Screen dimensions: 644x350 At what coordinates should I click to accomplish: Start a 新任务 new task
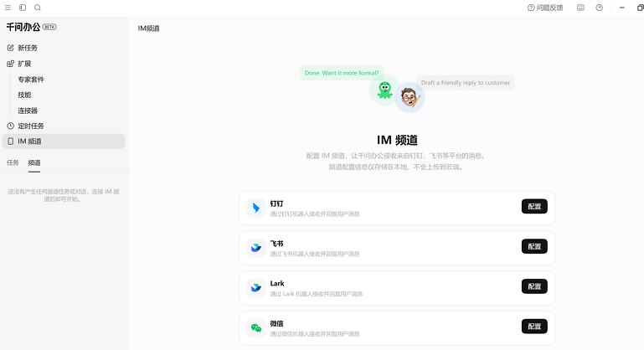click(64, 48)
